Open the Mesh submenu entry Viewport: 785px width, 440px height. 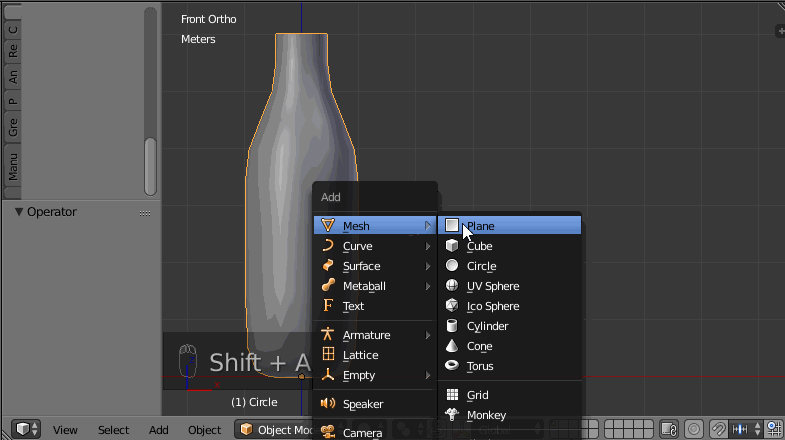[x=375, y=226]
